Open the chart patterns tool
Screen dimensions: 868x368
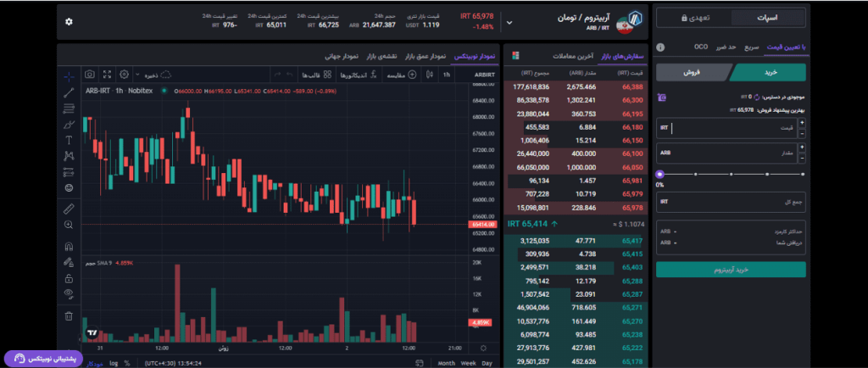pos(69,156)
